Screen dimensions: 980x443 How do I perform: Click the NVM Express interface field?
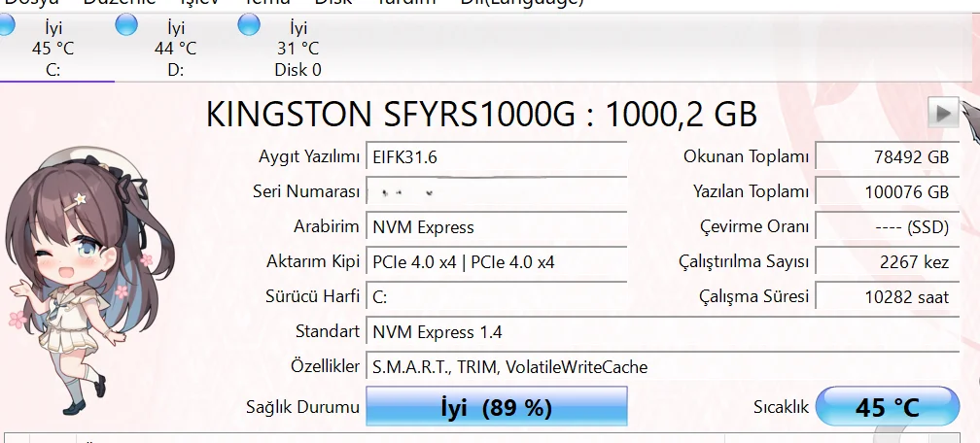click(x=496, y=226)
